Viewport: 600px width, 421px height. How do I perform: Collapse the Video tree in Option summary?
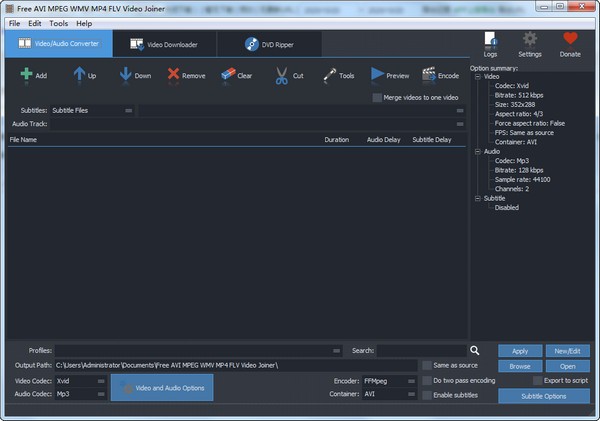[x=478, y=76]
